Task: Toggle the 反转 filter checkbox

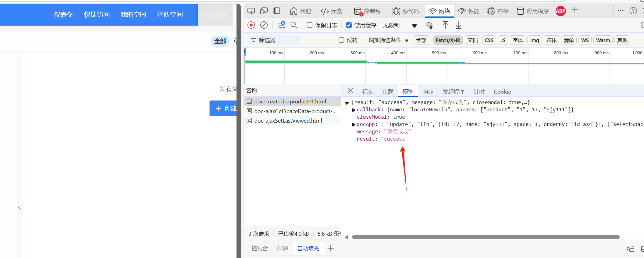Action: (x=341, y=40)
